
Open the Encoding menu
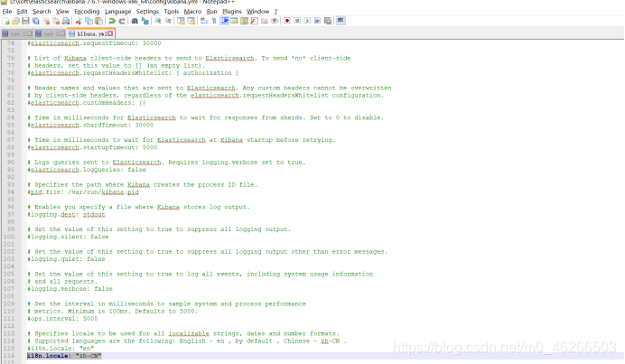pyautogui.click(x=87, y=11)
